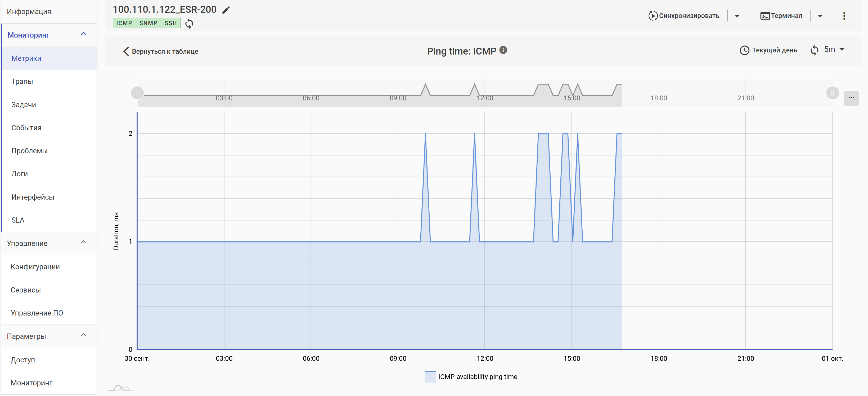This screenshot has width=868, height=396.
Task: Open chart options ellipsis button
Action: coord(851,98)
